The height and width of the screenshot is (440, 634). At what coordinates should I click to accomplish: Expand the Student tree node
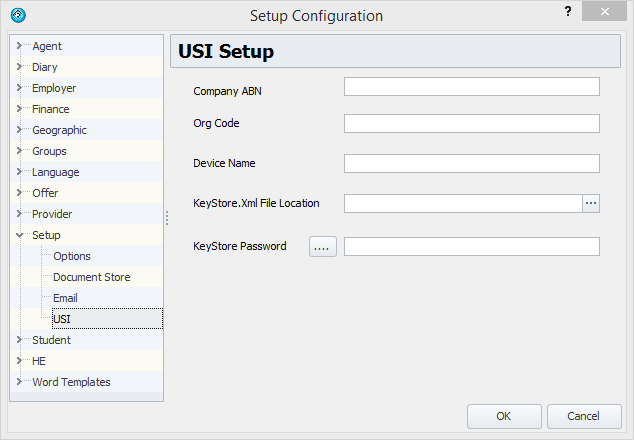coord(20,340)
